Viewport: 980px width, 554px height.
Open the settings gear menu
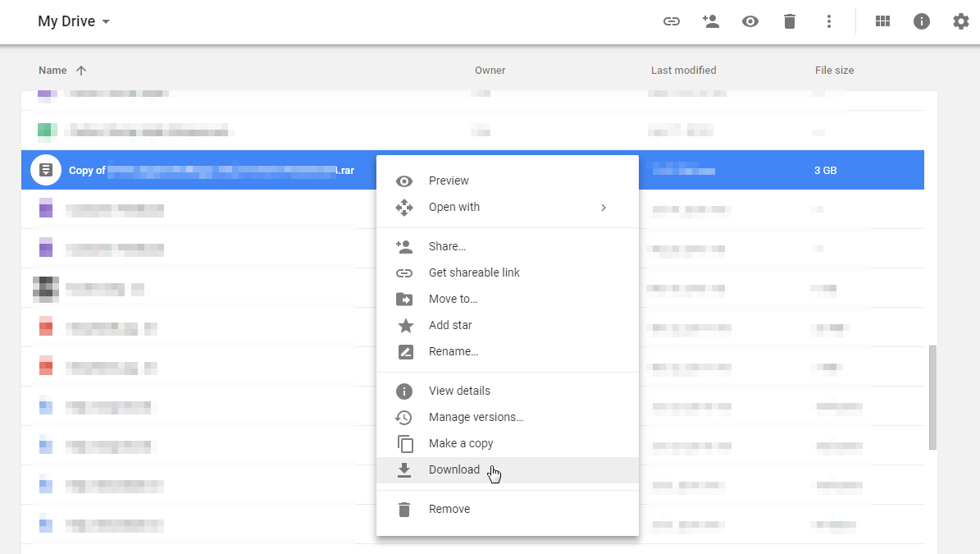[961, 22]
